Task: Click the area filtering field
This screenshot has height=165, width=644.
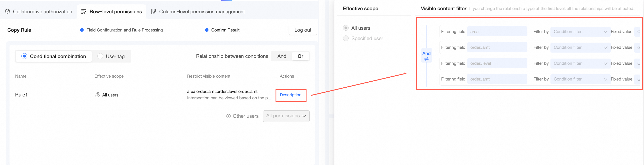Action: tap(497, 31)
